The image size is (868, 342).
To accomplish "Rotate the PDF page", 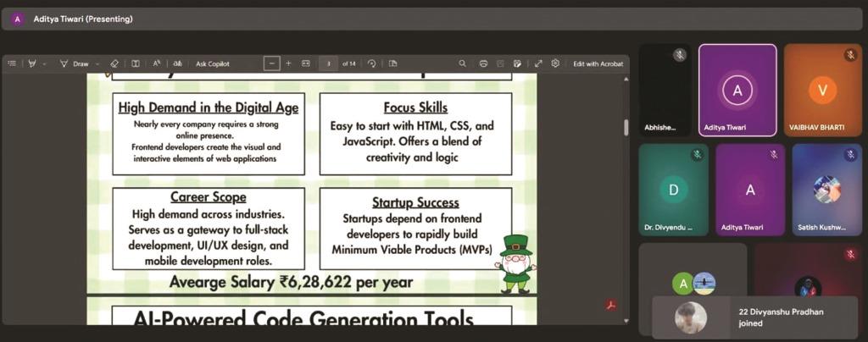I will 371,63.
